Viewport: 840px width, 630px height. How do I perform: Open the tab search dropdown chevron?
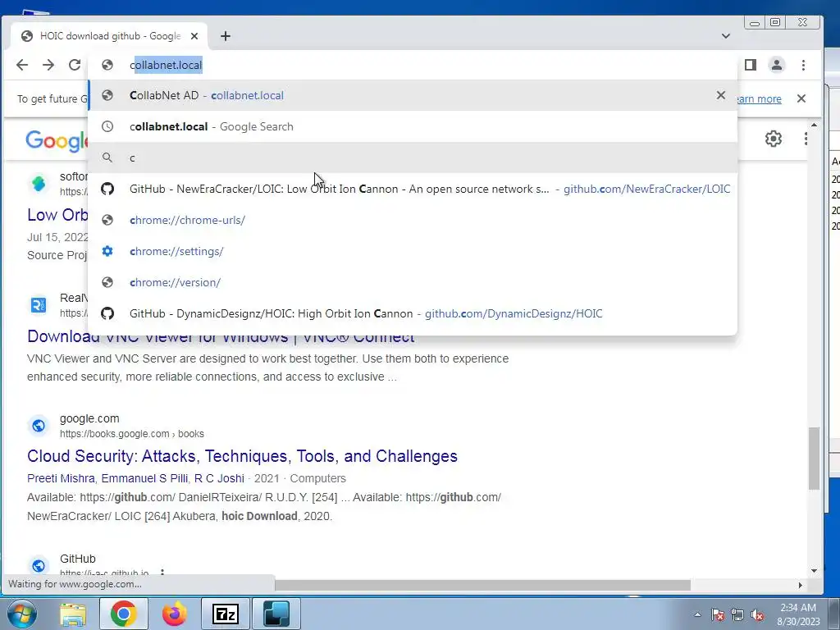725,36
